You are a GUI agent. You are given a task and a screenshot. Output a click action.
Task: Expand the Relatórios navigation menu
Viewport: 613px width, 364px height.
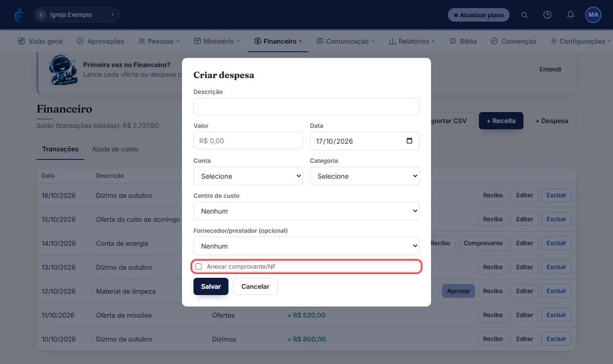point(412,41)
